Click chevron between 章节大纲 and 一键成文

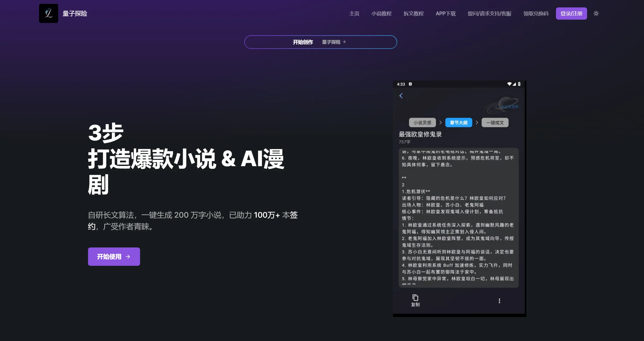(x=477, y=123)
